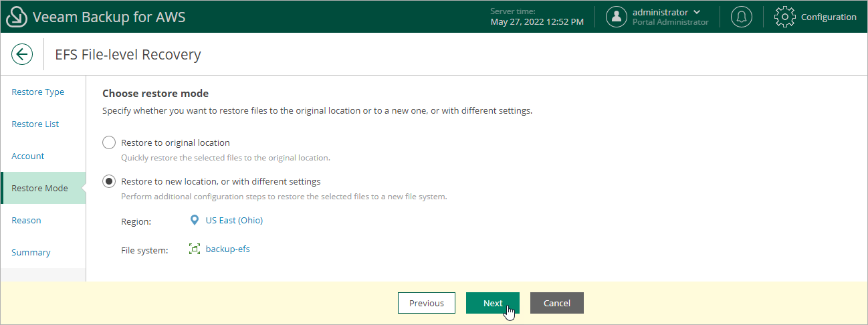Expand the administrator account dropdown arrow
868x325 pixels.
tap(697, 12)
